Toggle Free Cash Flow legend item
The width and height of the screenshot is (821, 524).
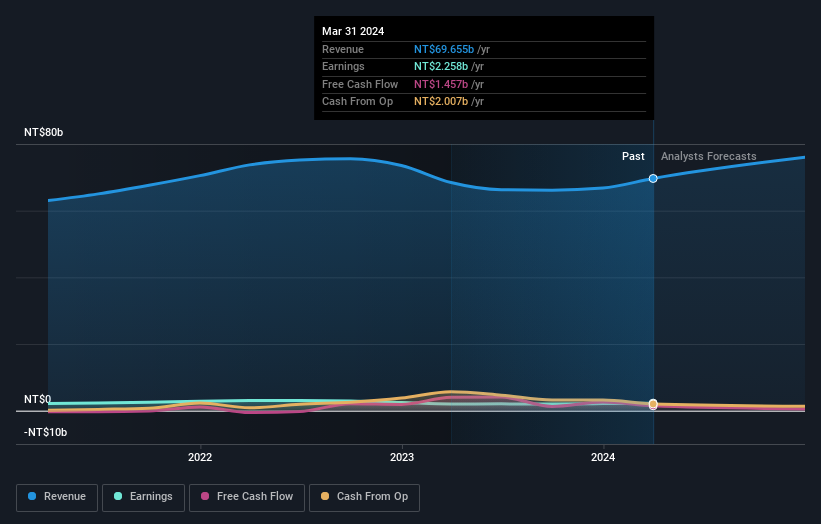point(247,497)
